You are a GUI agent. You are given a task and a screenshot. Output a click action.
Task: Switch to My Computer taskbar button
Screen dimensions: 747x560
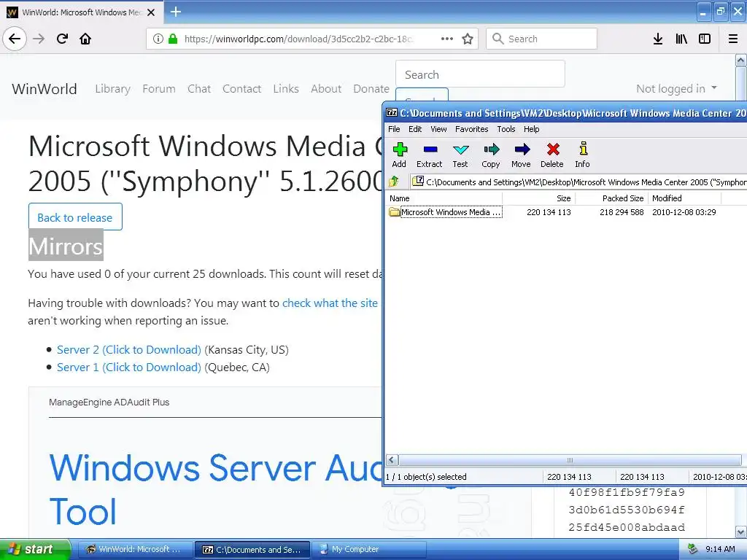[x=368, y=549]
